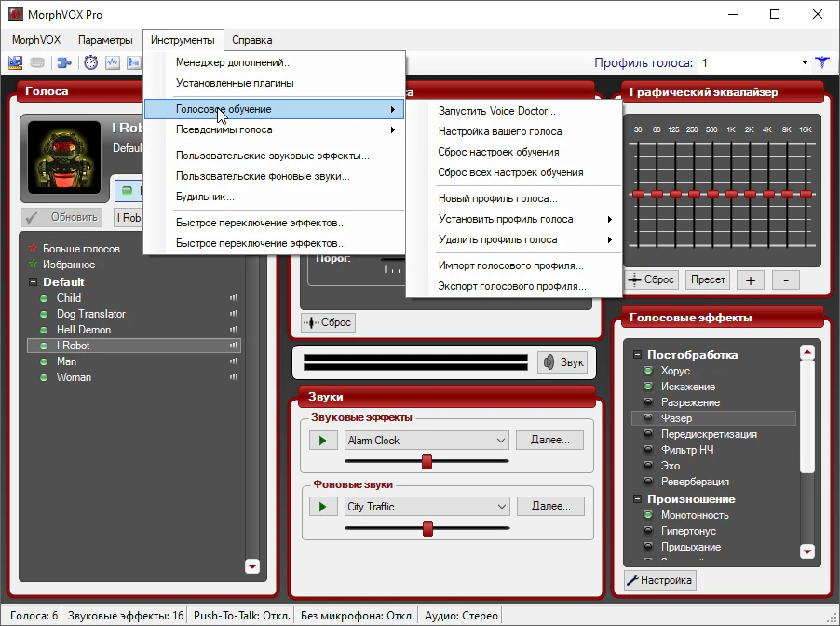This screenshot has height=626, width=840.
Task: Click the Пресет equalizer button
Action: click(x=707, y=279)
